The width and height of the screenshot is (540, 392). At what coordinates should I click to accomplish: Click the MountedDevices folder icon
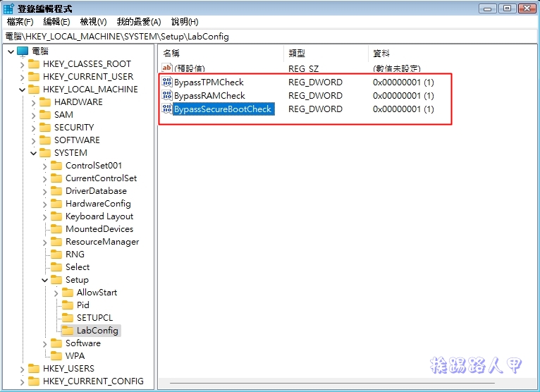[56, 228]
